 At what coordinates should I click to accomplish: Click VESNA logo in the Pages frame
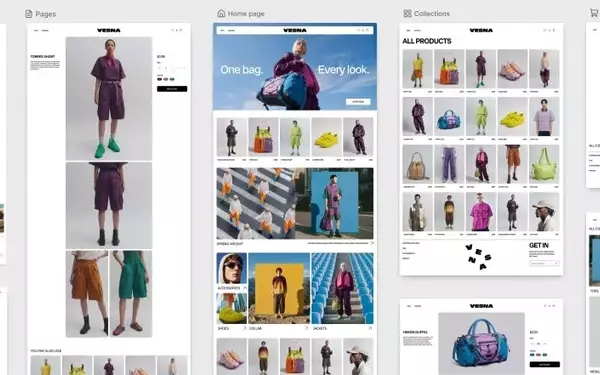coord(109,30)
